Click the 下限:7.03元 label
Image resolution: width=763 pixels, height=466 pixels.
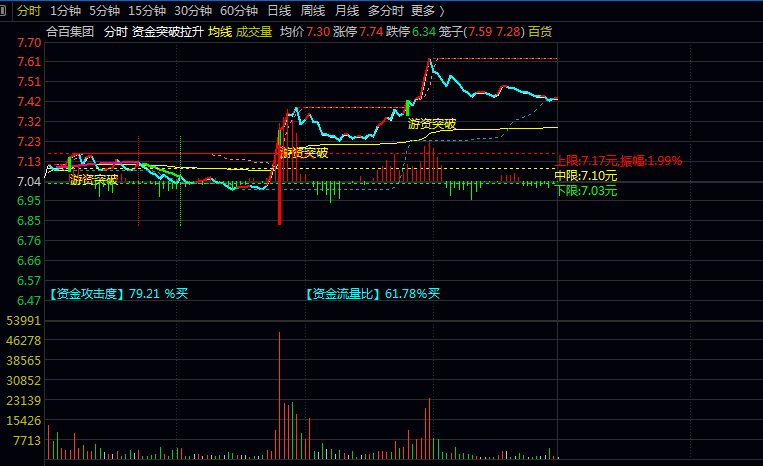pos(586,191)
